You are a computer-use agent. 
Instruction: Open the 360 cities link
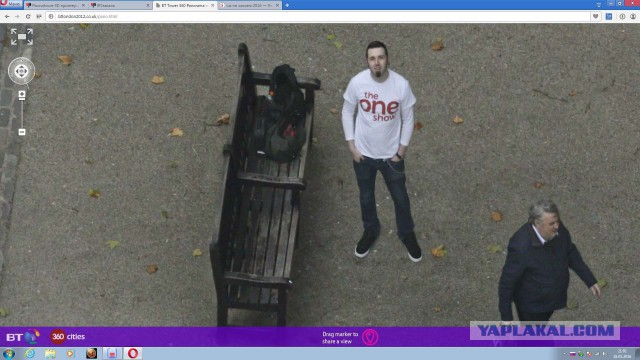pyautogui.click(x=68, y=337)
